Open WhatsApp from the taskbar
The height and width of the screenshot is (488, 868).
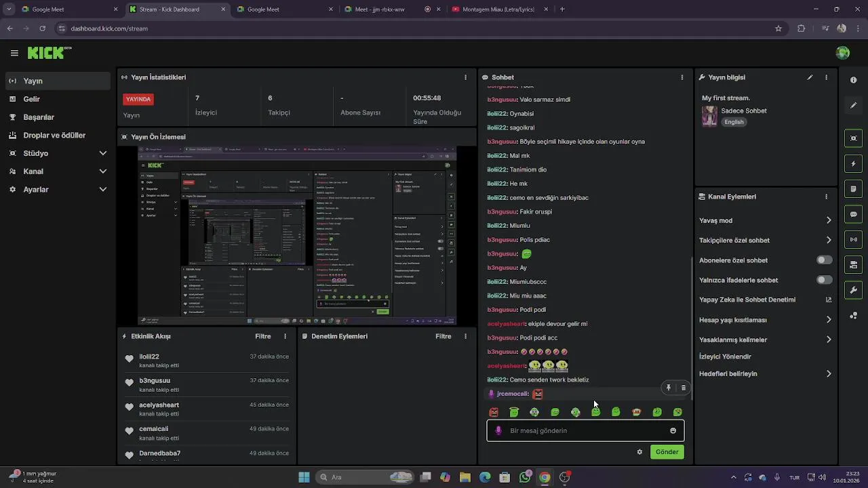coord(525,477)
